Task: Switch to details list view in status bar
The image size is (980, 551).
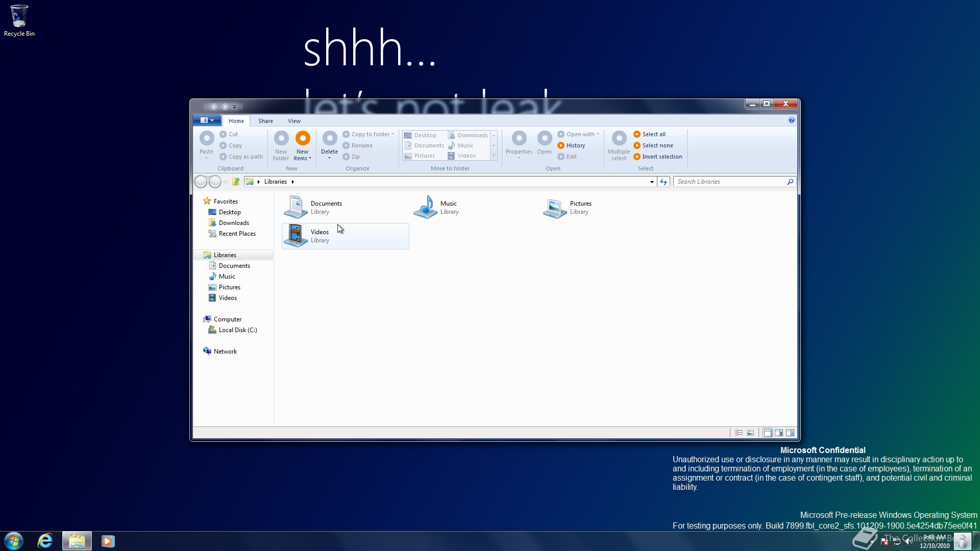Action: pyautogui.click(x=739, y=433)
